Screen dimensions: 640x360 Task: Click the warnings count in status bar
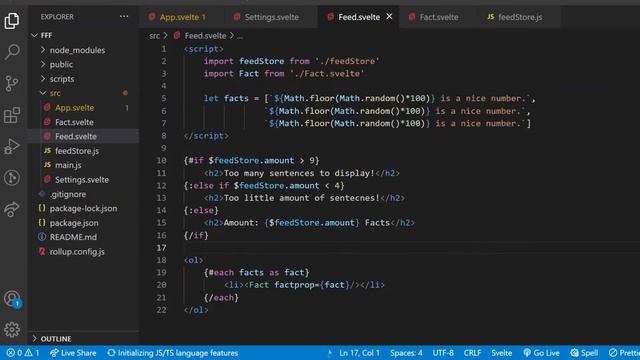click(x=32, y=353)
